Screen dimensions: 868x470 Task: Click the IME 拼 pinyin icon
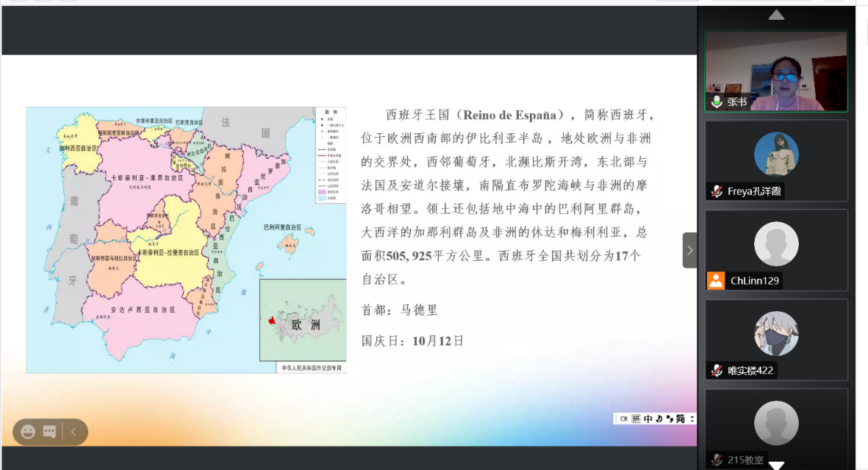(636, 419)
